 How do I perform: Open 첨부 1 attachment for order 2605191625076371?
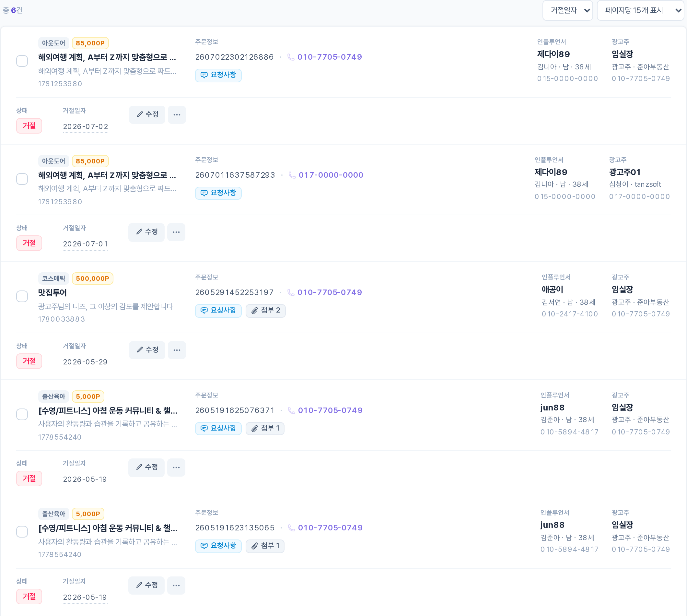(264, 428)
